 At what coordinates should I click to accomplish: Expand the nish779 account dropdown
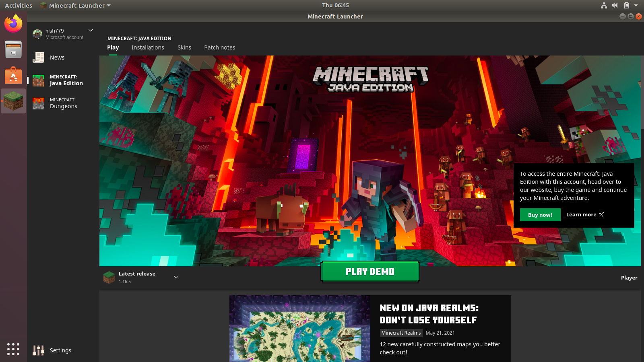(91, 30)
